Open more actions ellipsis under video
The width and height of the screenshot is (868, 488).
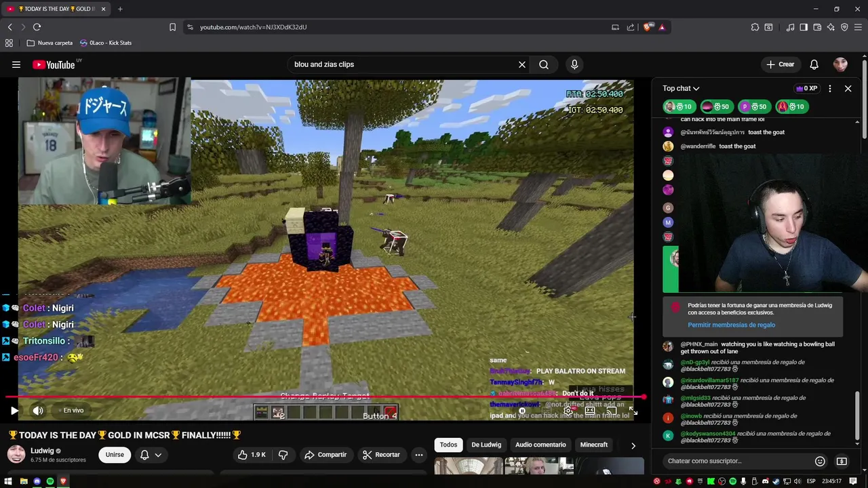(x=419, y=455)
